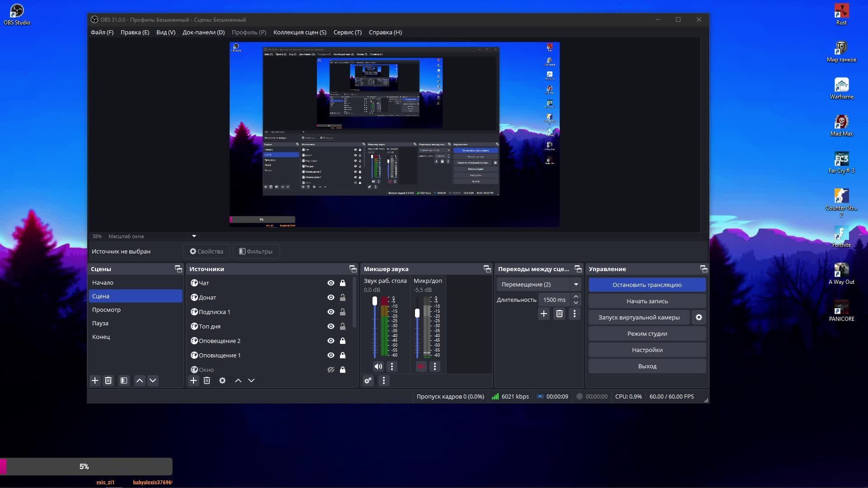Mute the desktop audio speaker icon
868x488 pixels.
(378, 366)
